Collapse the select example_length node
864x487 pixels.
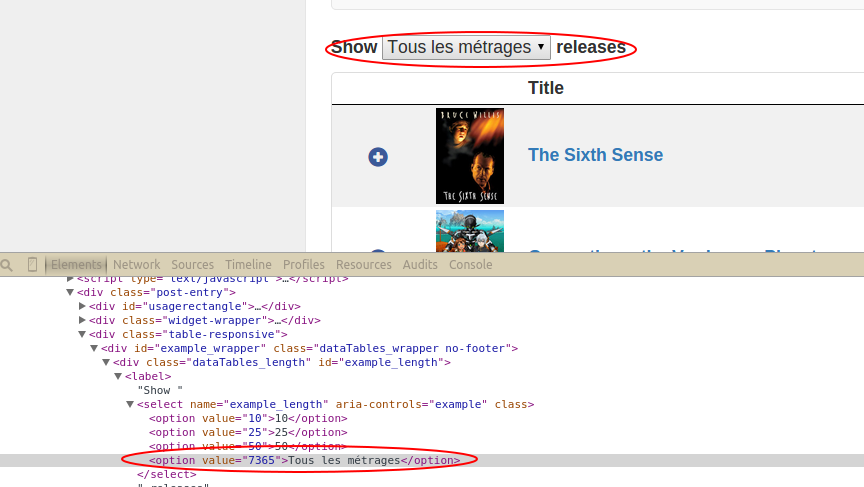pos(130,404)
